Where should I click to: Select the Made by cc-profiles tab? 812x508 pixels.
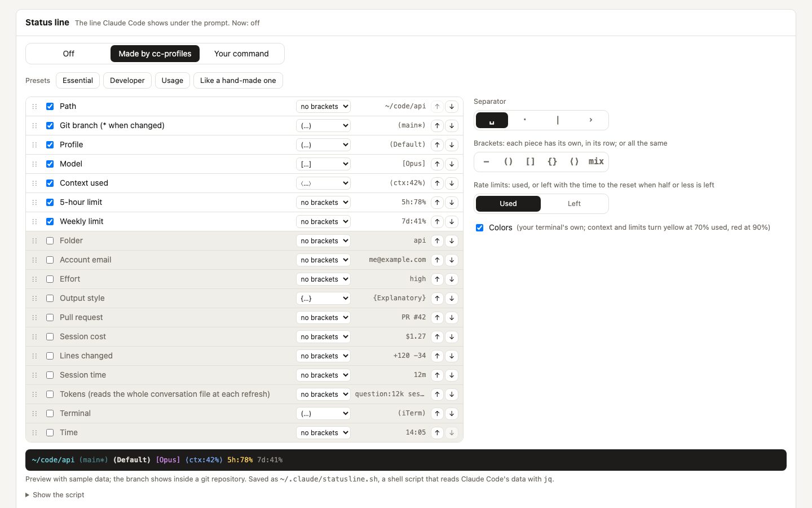[155, 54]
